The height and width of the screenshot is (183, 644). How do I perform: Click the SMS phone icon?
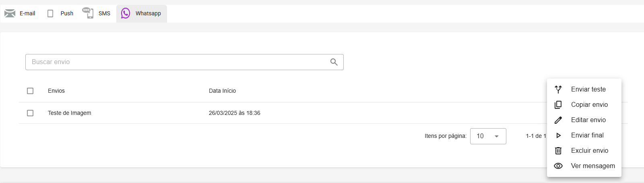[88, 13]
